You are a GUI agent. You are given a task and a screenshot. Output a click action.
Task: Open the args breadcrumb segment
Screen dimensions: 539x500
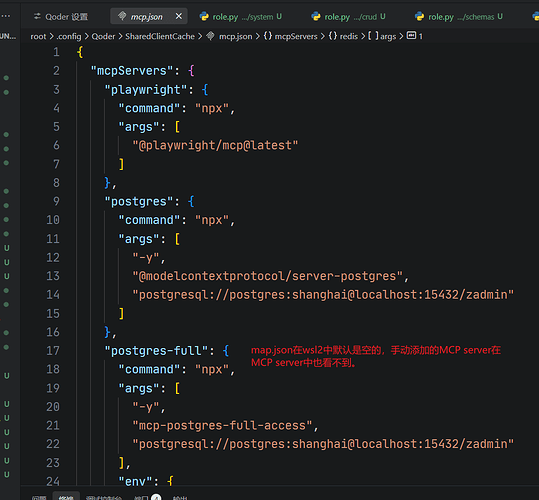click(388, 36)
